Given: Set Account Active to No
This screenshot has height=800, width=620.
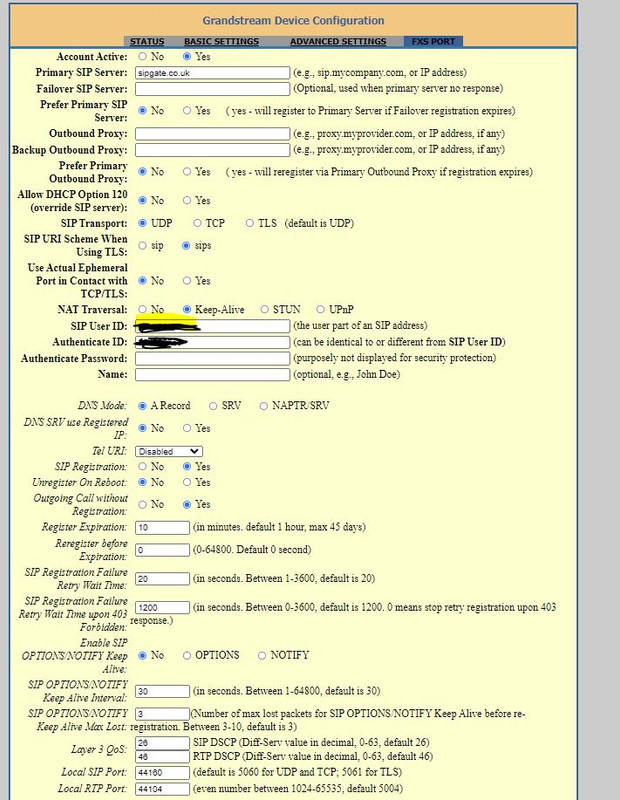Looking at the screenshot, I should (x=142, y=57).
